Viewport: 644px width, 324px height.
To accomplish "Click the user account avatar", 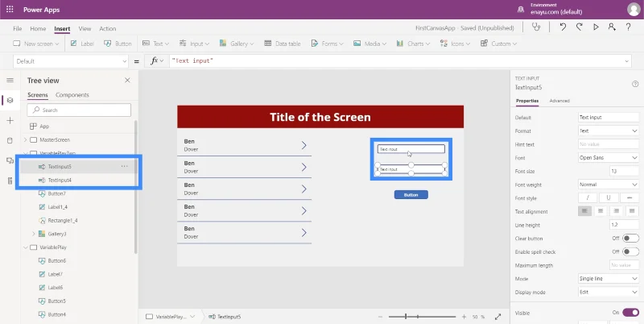I will [634, 10].
